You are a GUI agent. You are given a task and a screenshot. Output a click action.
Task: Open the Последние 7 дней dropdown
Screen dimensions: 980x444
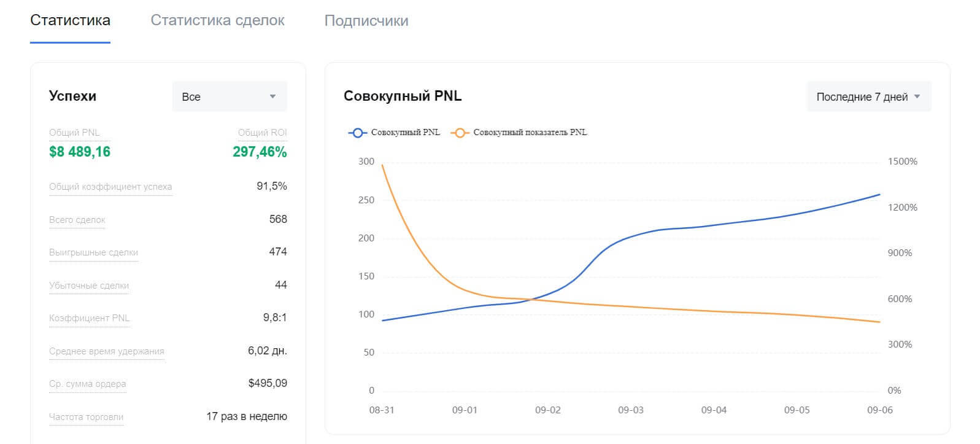(868, 96)
